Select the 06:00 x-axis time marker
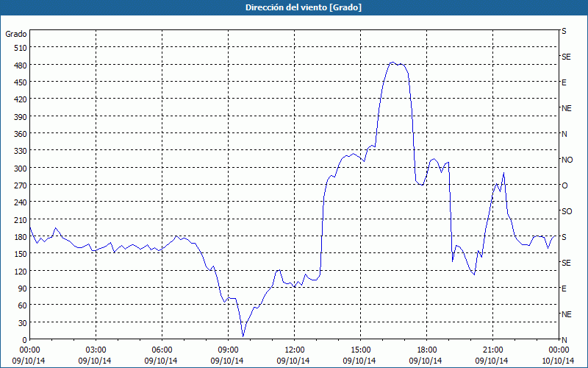The width and height of the screenshot is (588, 368). tap(162, 350)
